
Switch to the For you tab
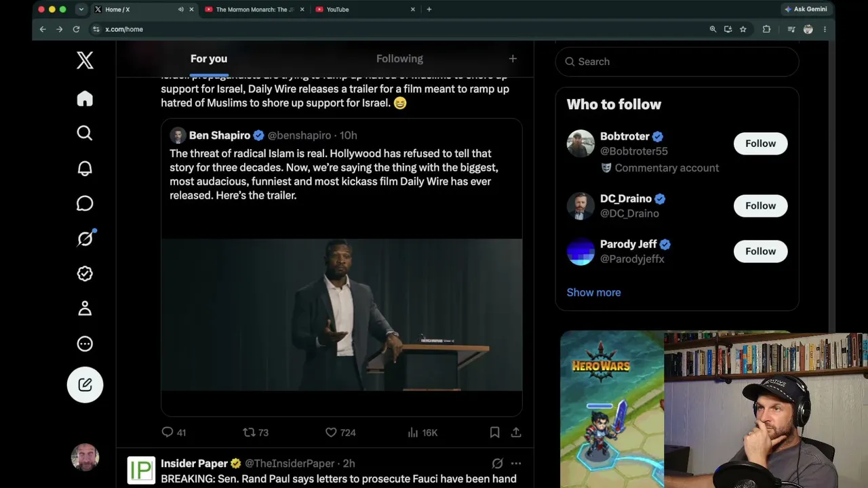pyautogui.click(x=209, y=59)
